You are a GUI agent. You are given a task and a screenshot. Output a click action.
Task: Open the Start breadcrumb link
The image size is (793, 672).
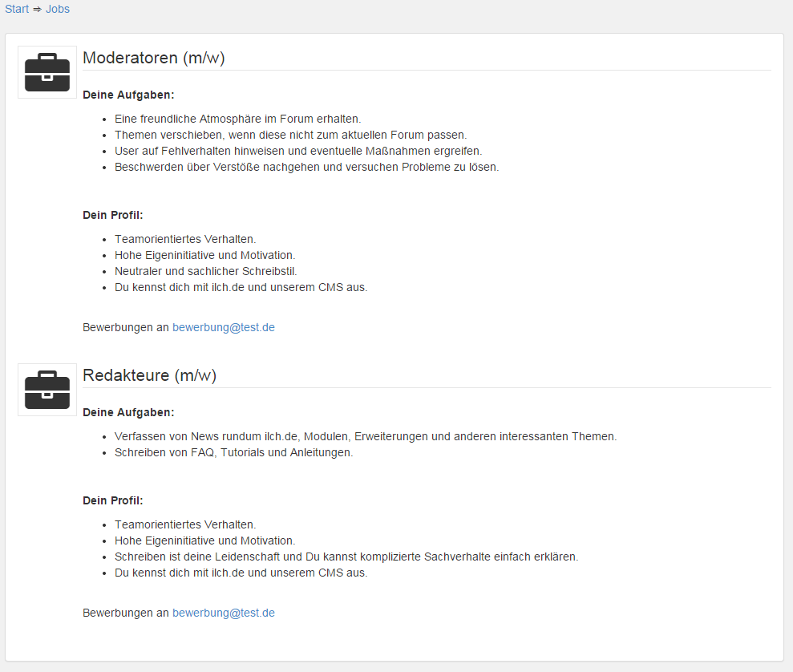coord(17,9)
